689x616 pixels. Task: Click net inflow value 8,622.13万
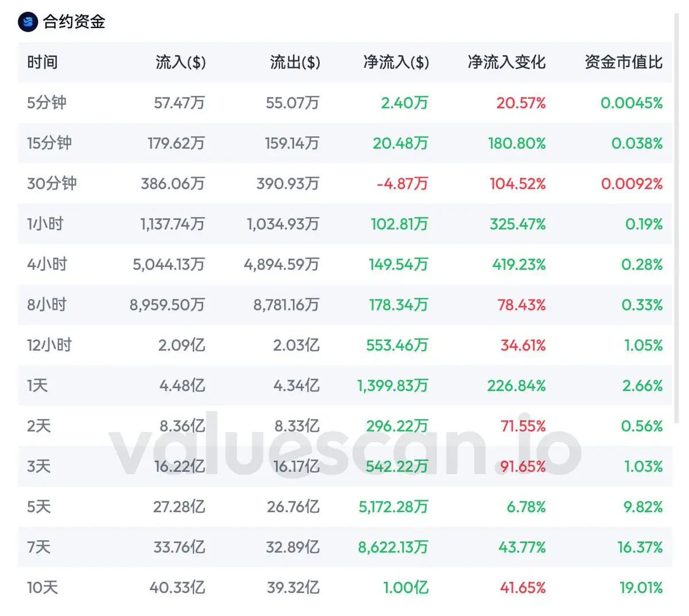point(393,547)
